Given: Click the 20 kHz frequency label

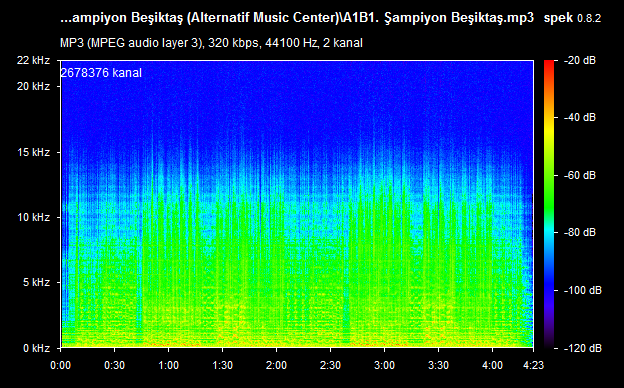Looking at the screenshot, I should tap(33, 86).
